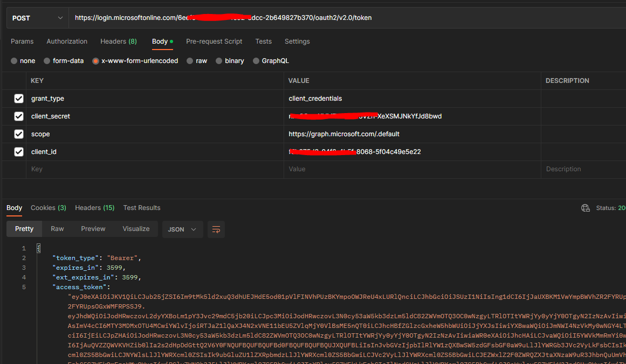Switch to the Params tab

(x=22, y=41)
